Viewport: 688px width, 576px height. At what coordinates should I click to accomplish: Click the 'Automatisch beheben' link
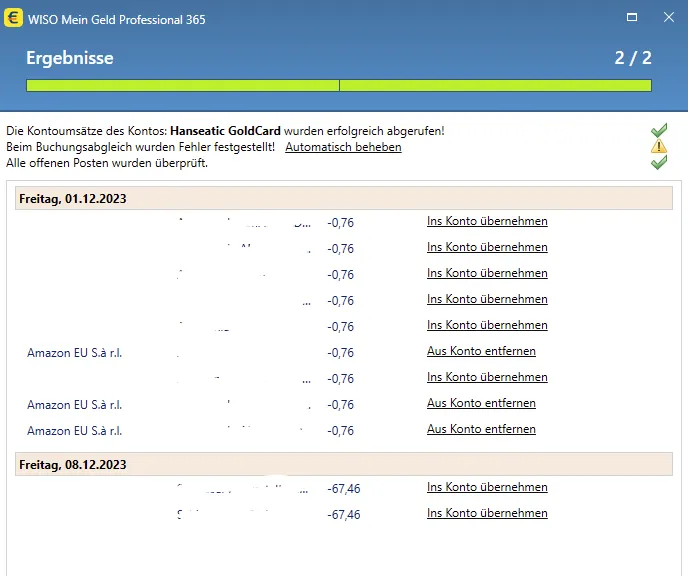click(343, 147)
